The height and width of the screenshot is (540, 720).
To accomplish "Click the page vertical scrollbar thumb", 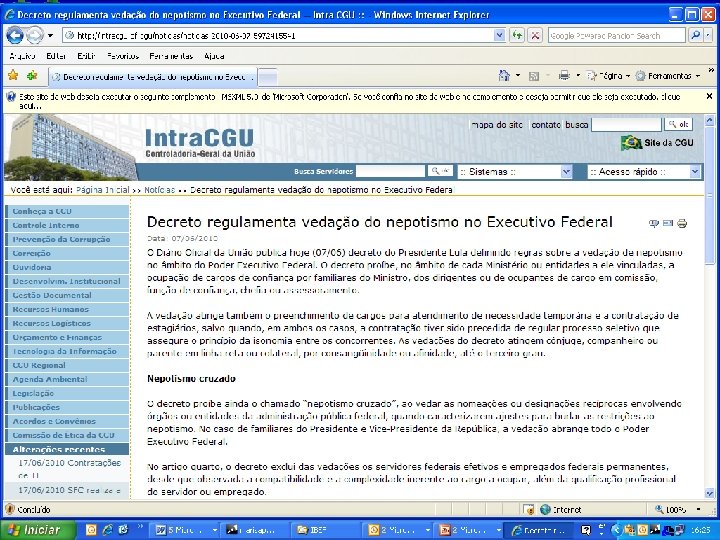I will click(709, 196).
